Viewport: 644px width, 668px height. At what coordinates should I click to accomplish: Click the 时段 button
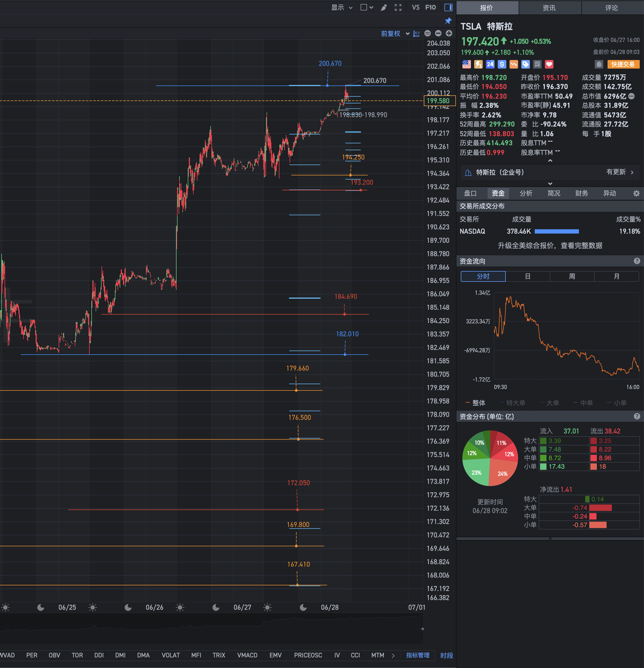click(447, 656)
